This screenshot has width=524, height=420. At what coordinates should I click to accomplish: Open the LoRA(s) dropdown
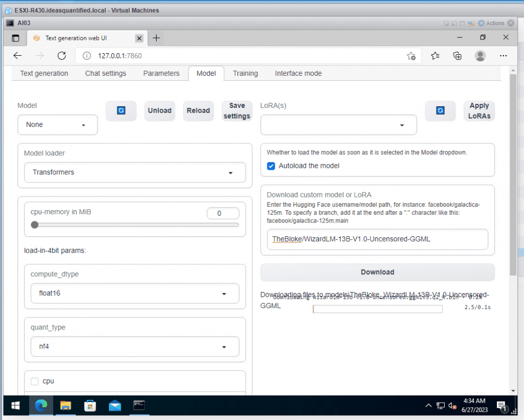pos(339,125)
